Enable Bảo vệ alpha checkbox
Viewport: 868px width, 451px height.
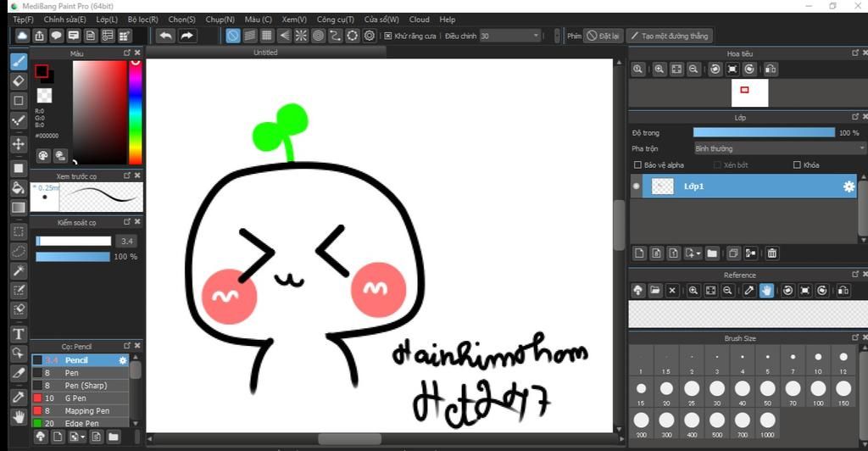coord(637,165)
